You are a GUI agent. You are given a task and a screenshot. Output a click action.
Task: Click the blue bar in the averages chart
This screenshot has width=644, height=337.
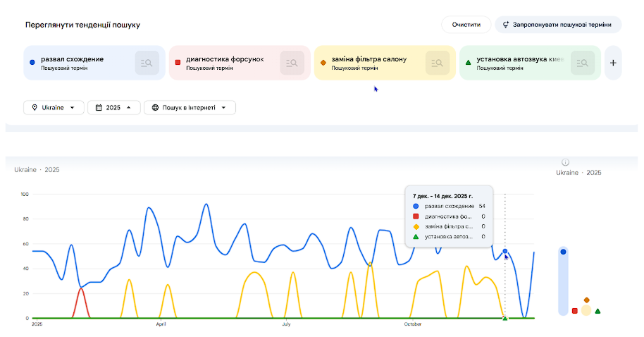click(x=563, y=282)
